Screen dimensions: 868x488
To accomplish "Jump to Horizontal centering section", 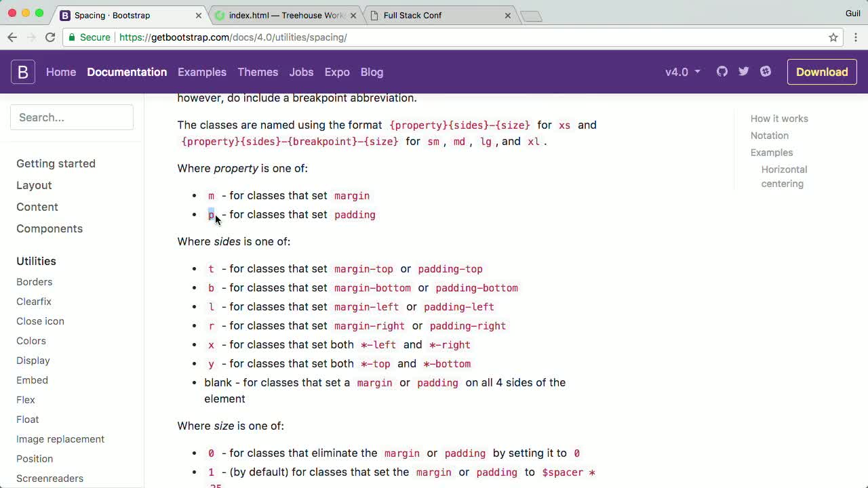I will point(784,176).
